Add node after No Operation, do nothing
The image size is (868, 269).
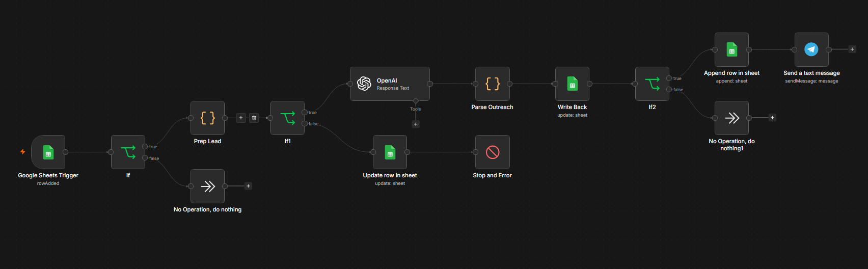click(248, 186)
